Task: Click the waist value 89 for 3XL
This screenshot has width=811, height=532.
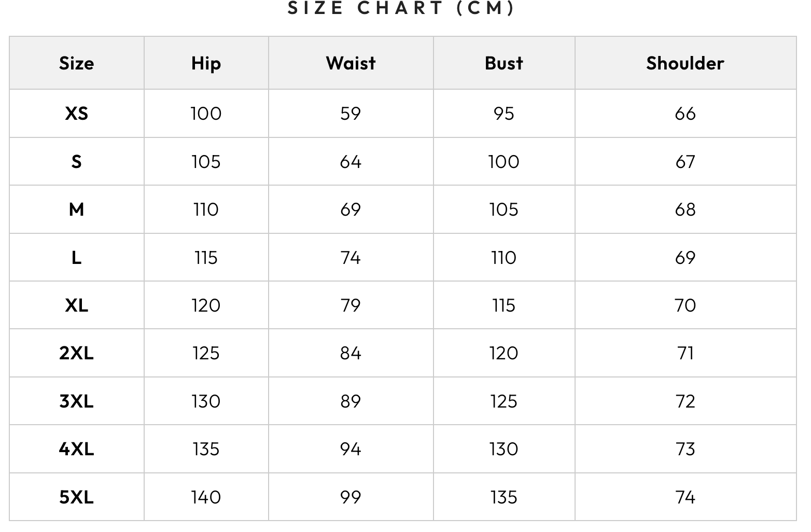Action: pyautogui.click(x=351, y=401)
